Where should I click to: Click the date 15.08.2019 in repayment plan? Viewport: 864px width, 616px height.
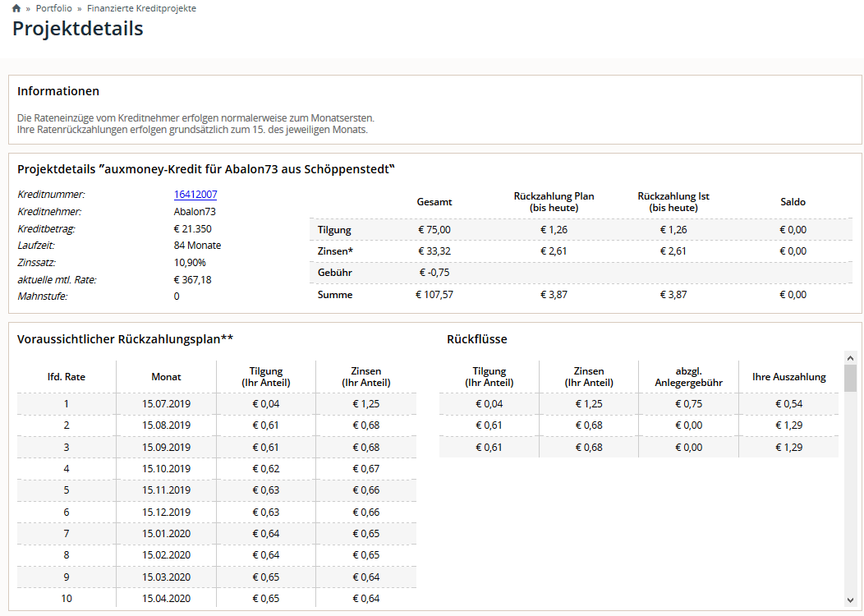pos(167,425)
